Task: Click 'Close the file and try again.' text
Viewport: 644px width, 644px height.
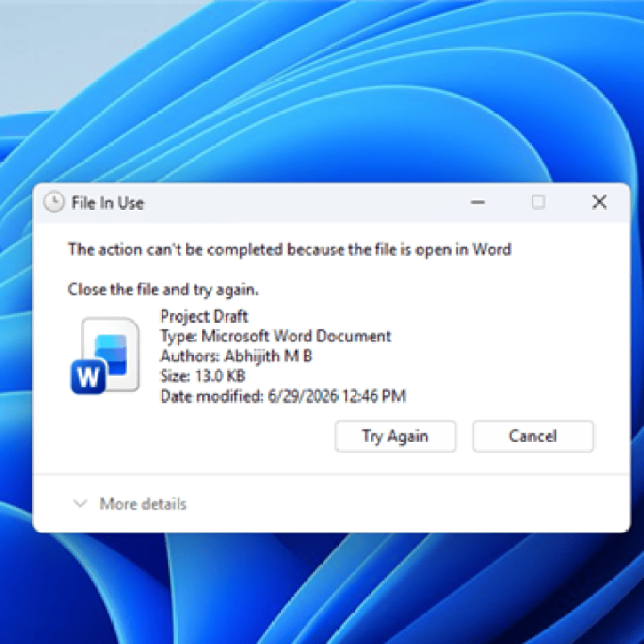Action: tap(163, 290)
